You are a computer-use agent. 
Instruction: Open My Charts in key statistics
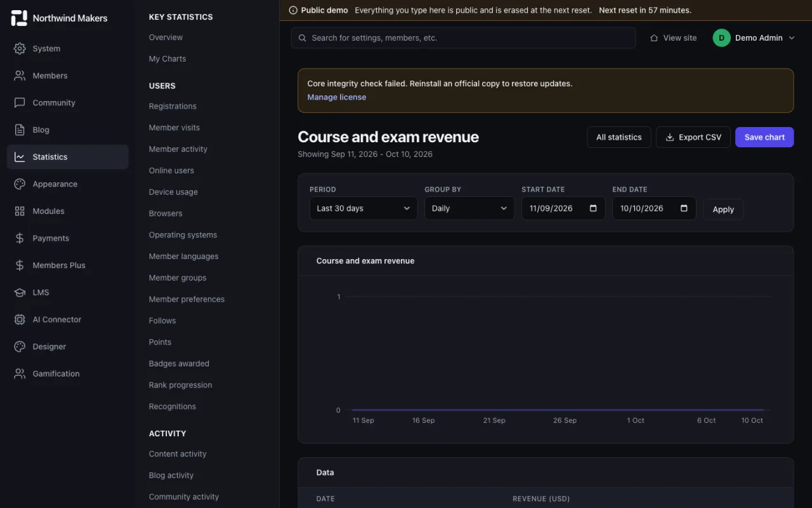(167, 59)
